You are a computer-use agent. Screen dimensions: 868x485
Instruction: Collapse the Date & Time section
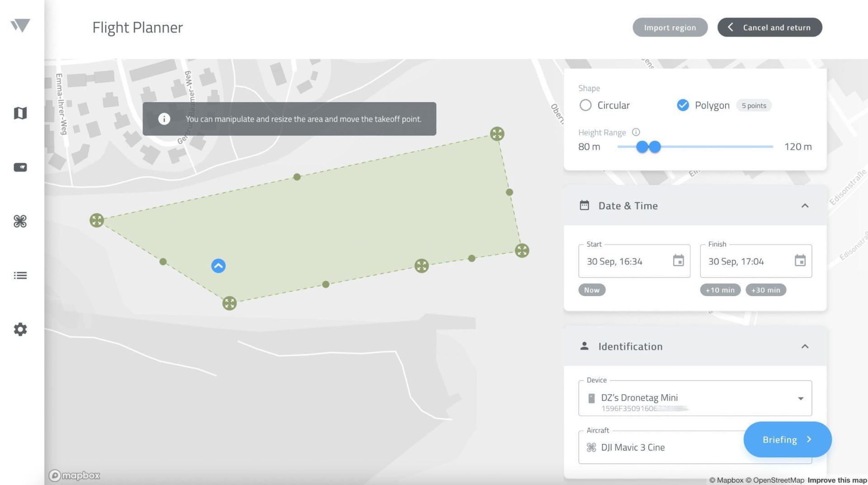[x=805, y=206]
